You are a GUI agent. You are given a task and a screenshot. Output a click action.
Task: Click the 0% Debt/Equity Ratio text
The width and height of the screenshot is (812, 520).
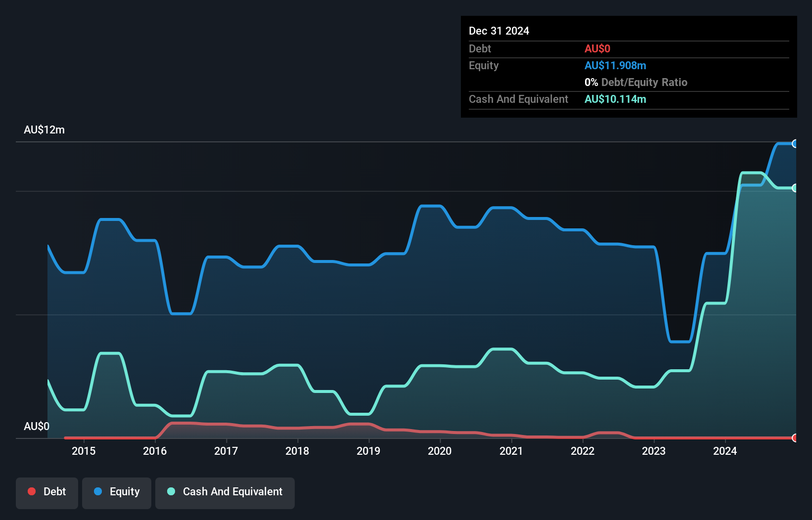click(636, 82)
